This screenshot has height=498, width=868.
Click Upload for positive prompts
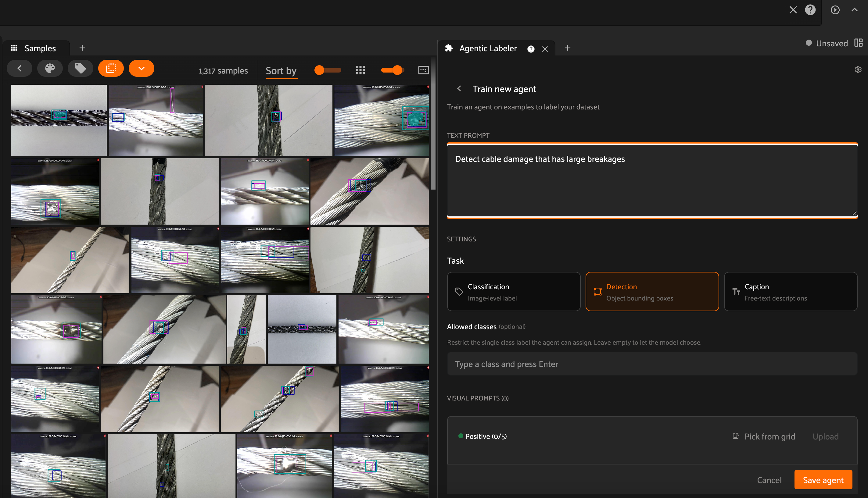(825, 436)
